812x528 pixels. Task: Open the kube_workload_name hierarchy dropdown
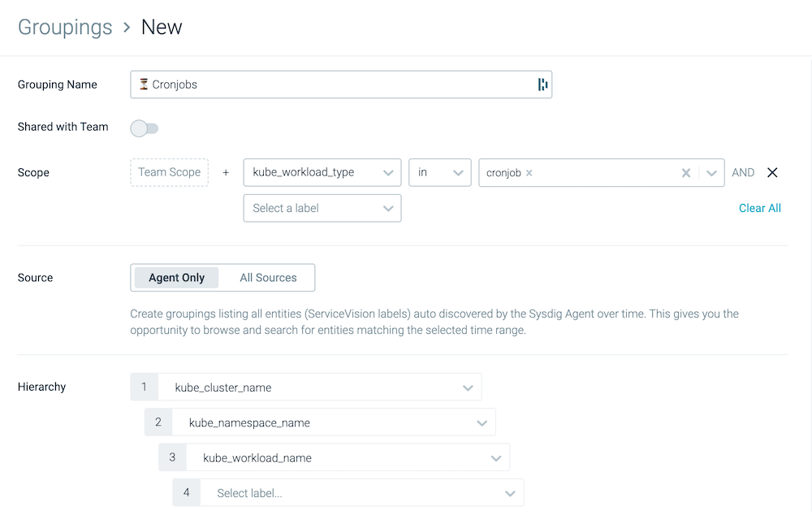(347, 458)
